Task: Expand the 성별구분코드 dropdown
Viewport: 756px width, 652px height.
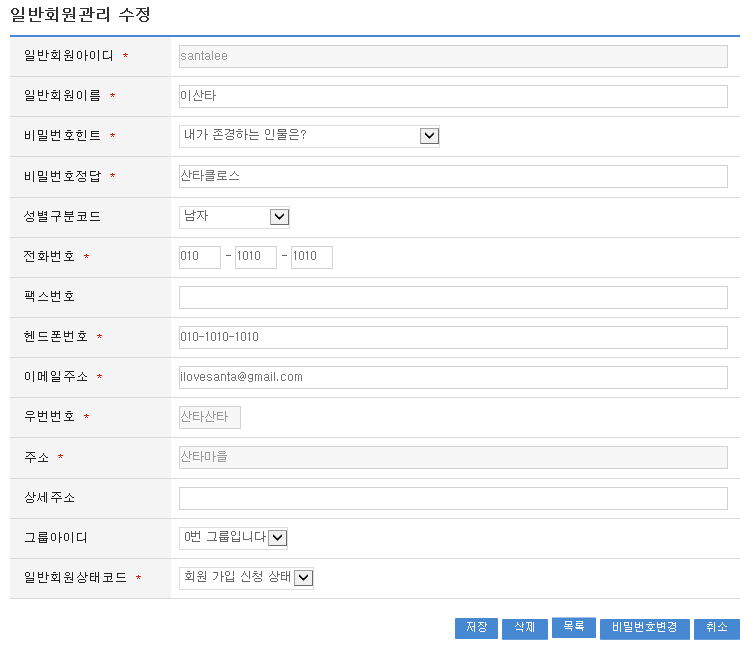Action: pyautogui.click(x=234, y=217)
